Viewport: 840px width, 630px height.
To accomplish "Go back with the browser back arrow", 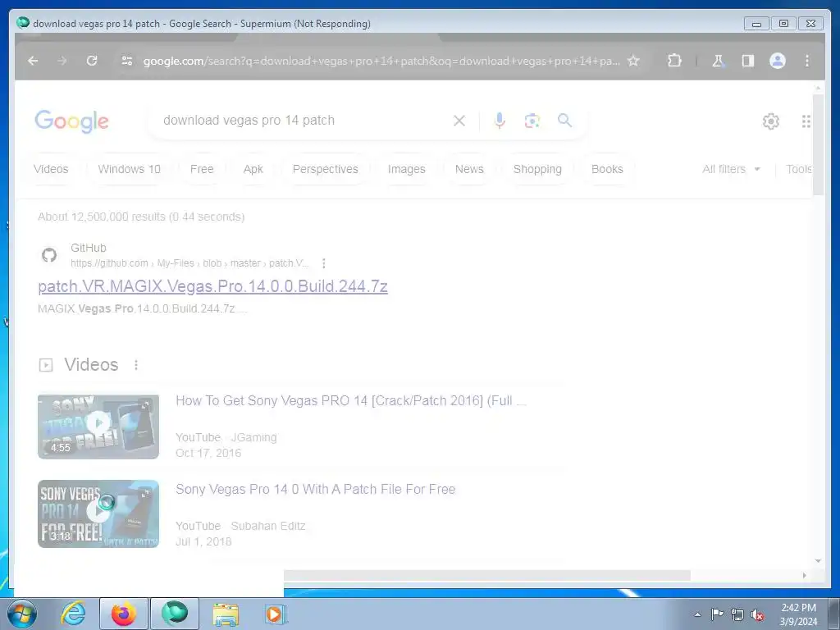I will 33,61.
